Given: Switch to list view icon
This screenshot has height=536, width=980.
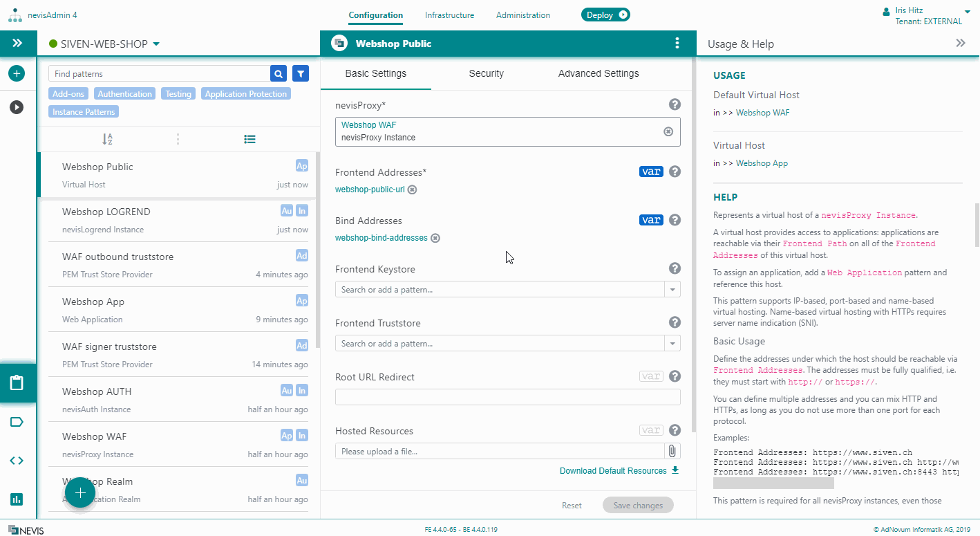Looking at the screenshot, I should [x=249, y=139].
